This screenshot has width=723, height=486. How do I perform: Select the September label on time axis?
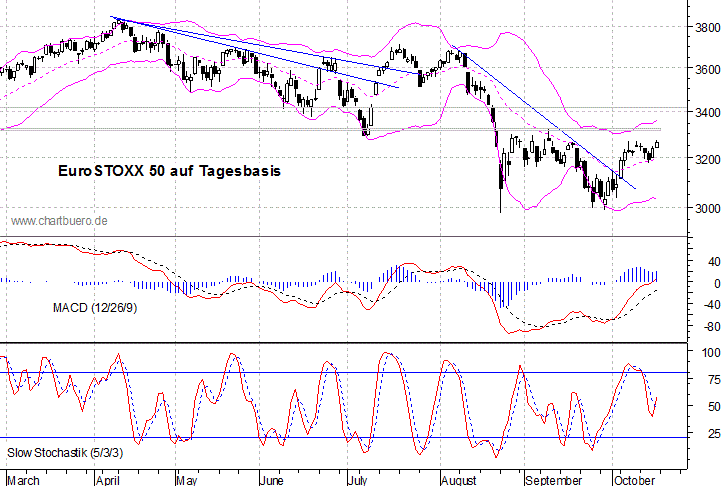[554, 480]
